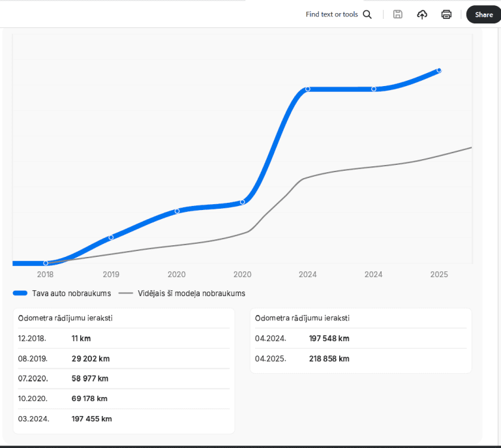Click the 197 548 km reading
The image size is (501, 448).
click(x=329, y=338)
